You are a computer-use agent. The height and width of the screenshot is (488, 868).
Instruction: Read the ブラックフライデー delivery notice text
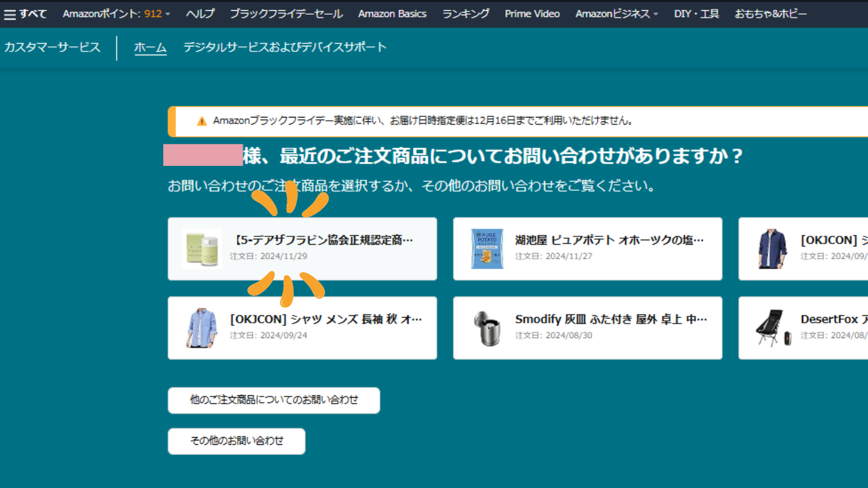[x=423, y=121]
